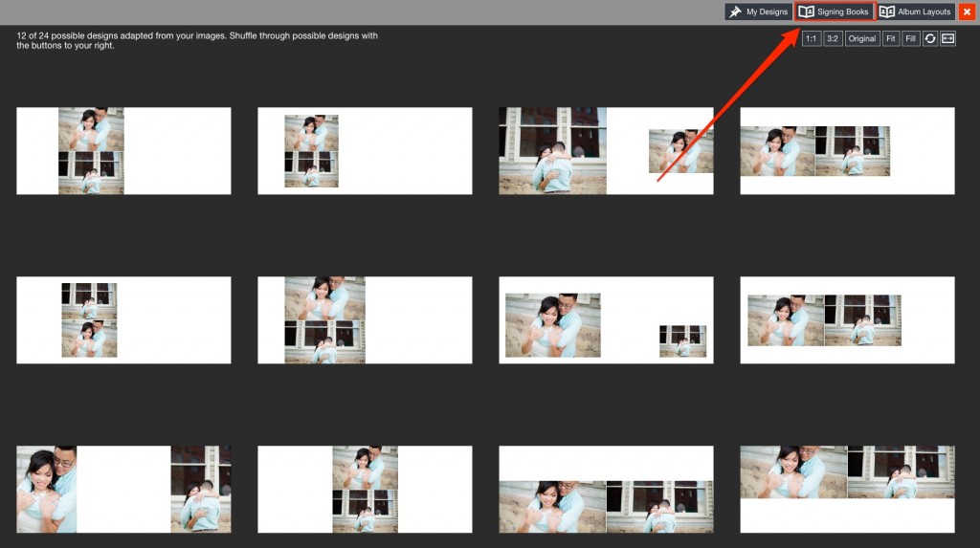Pick third-row design with centered stacked photos
The width and height of the screenshot is (980, 548).
[x=365, y=490]
